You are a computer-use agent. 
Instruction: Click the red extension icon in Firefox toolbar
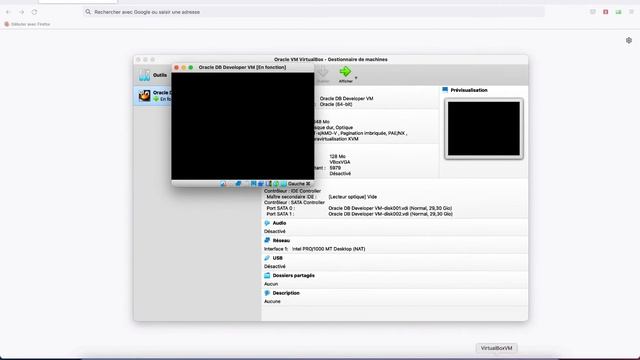tap(606, 12)
